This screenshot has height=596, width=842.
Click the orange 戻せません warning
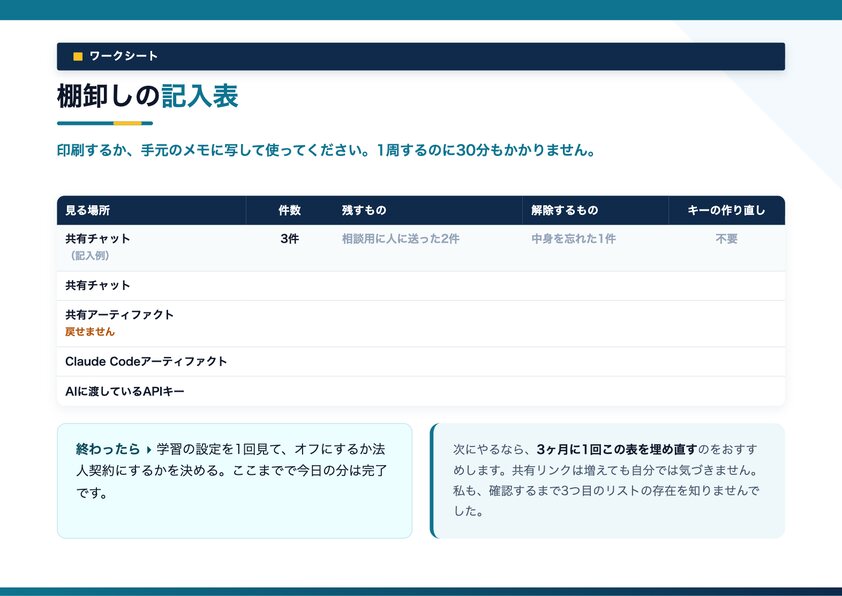90,332
